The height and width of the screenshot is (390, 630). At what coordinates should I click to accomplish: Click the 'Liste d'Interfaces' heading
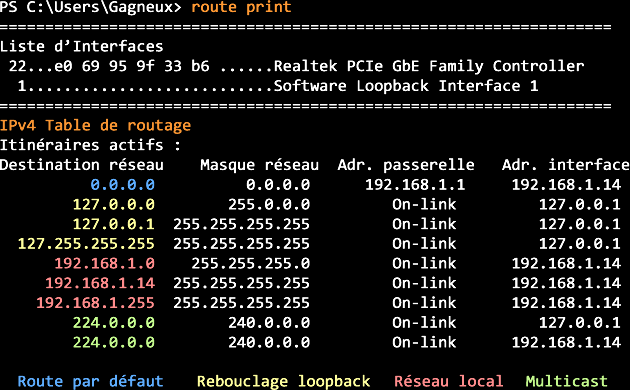[x=82, y=46]
